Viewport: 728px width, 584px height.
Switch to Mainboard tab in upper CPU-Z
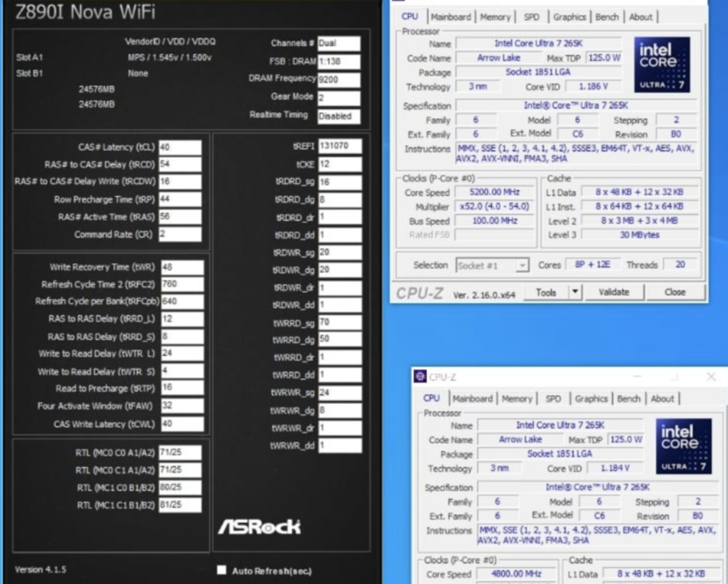click(451, 18)
